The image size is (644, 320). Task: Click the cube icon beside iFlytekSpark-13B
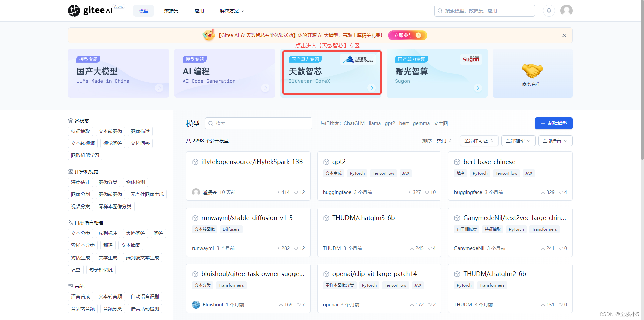click(x=195, y=162)
